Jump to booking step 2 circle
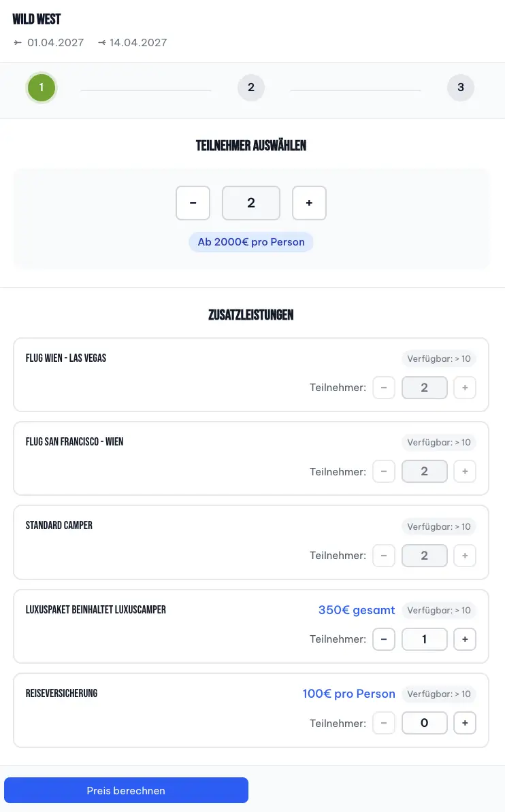505x812 pixels. 251,88
